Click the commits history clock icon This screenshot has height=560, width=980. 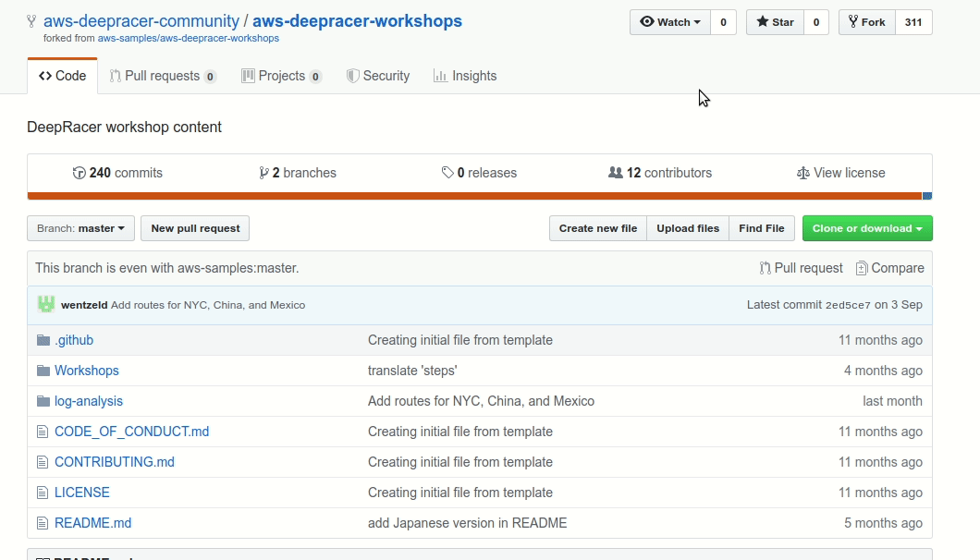pos(79,173)
